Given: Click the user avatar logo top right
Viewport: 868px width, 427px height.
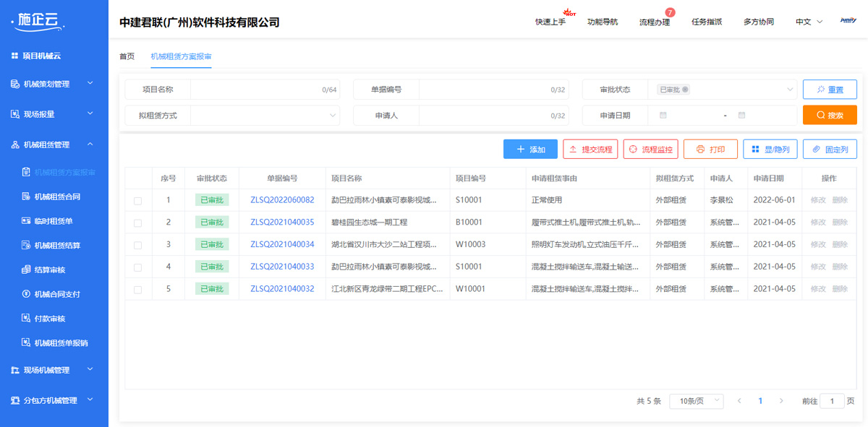Looking at the screenshot, I should 848,22.
